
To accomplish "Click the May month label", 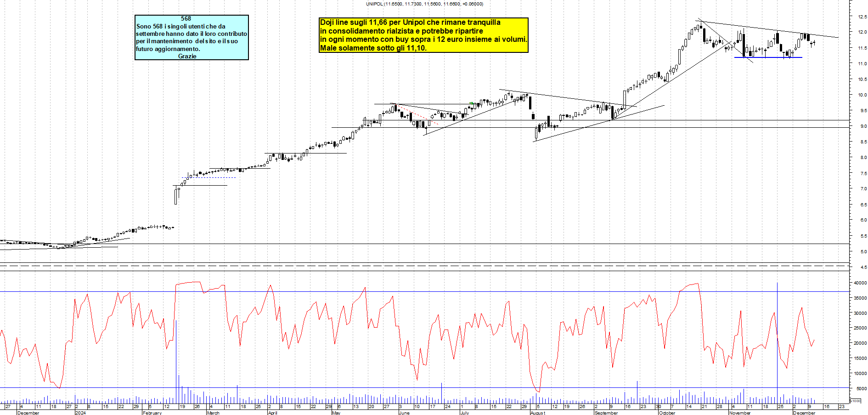I will (336, 413).
